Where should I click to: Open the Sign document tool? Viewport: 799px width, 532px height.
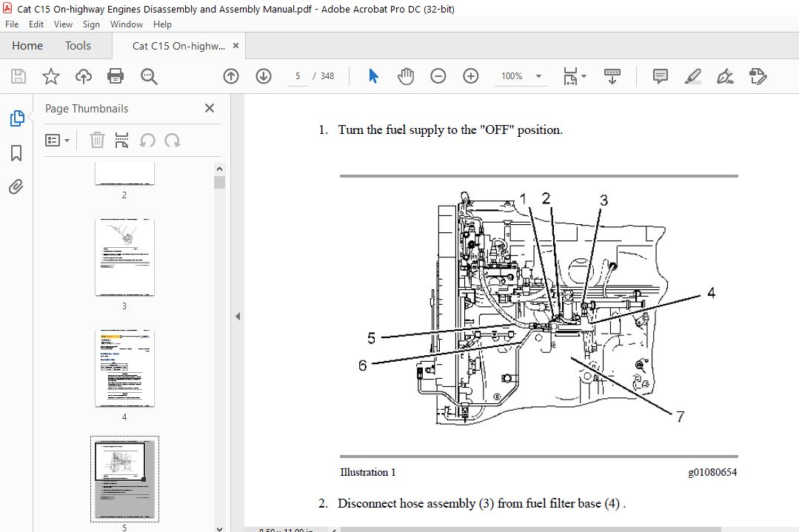725,76
